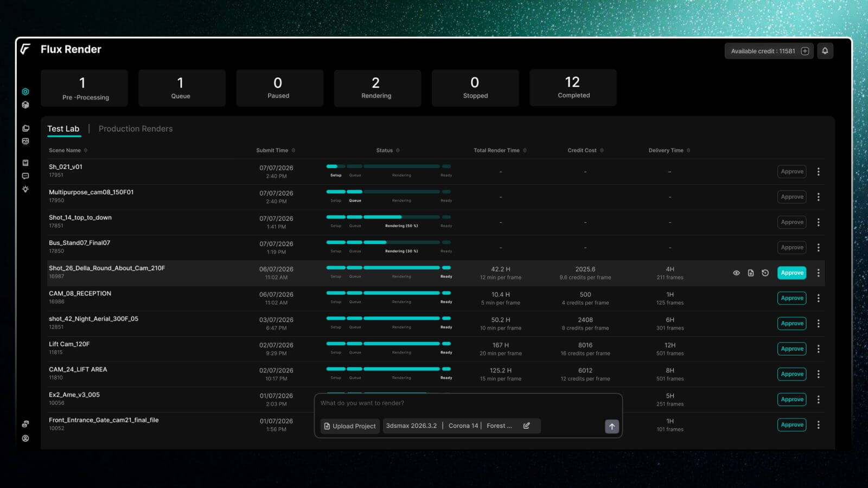Edit the render settings with pencil icon
The width and height of the screenshot is (868, 488).
(526, 426)
